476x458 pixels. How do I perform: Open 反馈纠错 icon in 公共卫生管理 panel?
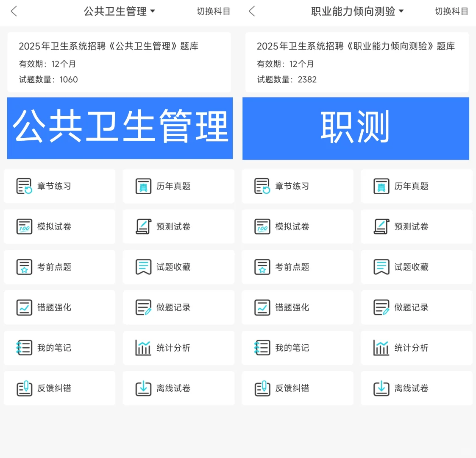24,388
